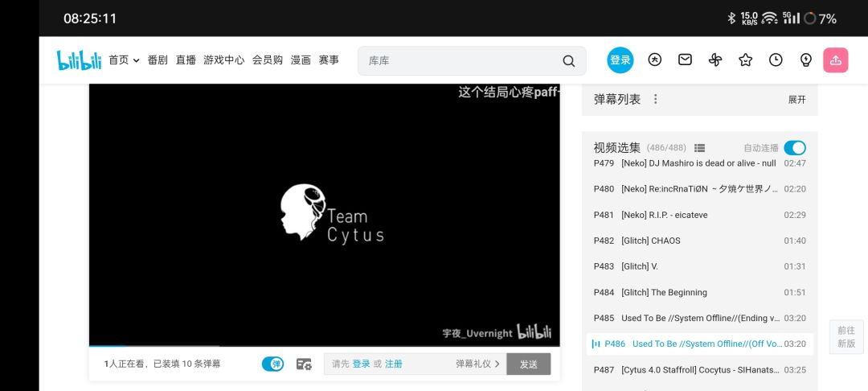Click the pink upload button
Screen dimensions: 868x391
click(x=835, y=60)
